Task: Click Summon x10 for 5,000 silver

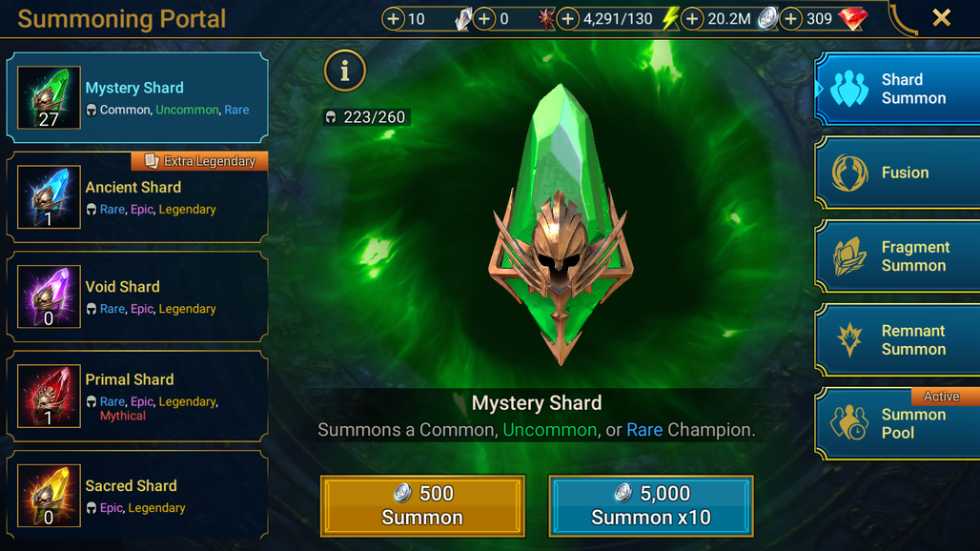Action: (650, 505)
